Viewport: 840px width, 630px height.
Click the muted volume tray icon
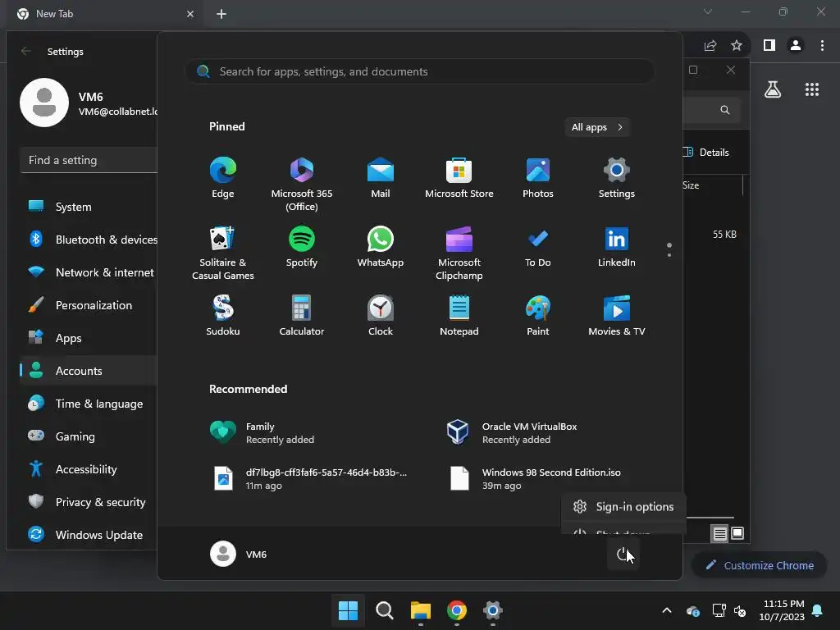pos(741,610)
